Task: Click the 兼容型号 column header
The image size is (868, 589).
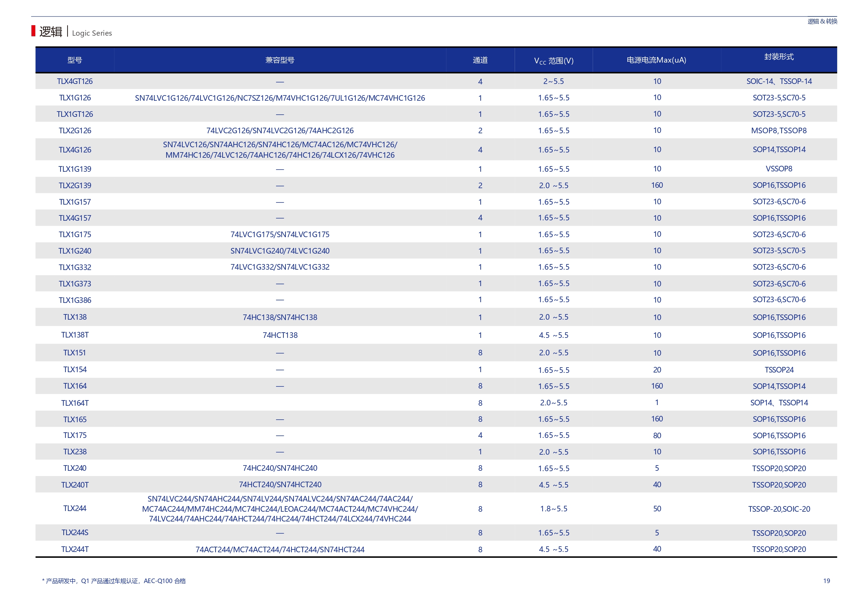Action: [280, 60]
